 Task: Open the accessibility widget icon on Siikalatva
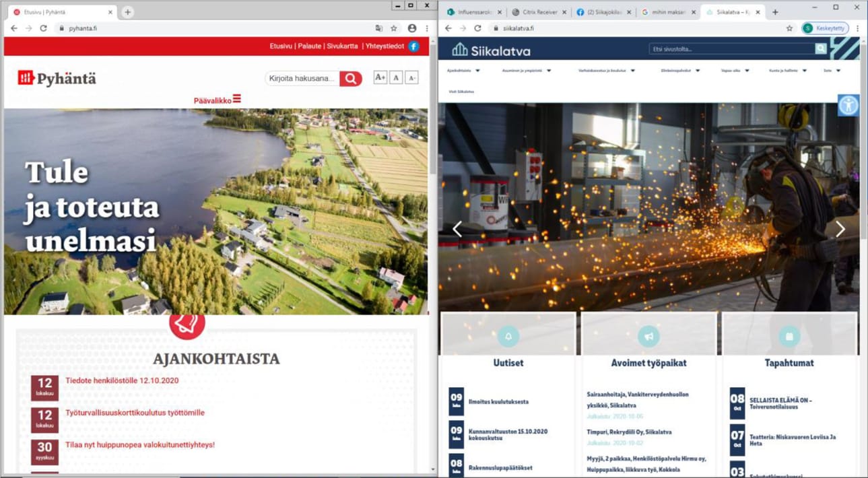click(x=848, y=105)
